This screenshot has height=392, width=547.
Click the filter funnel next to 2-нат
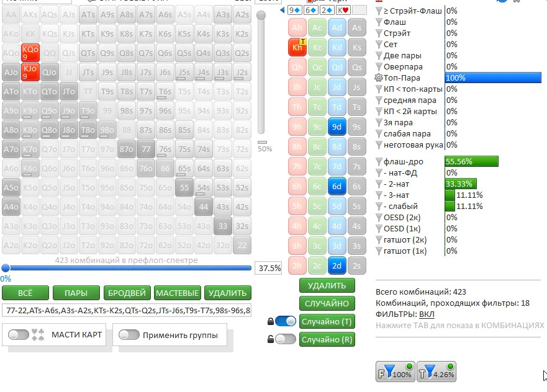click(379, 184)
